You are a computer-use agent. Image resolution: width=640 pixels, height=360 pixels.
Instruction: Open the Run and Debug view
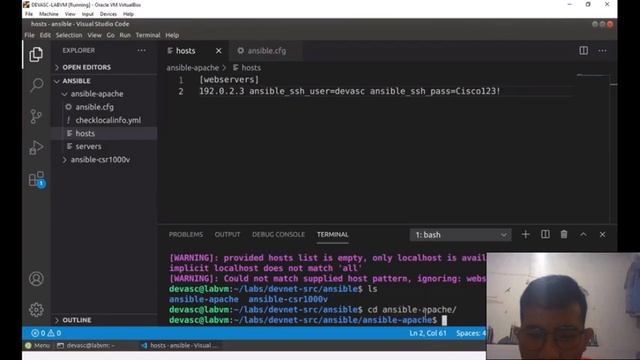(36, 147)
